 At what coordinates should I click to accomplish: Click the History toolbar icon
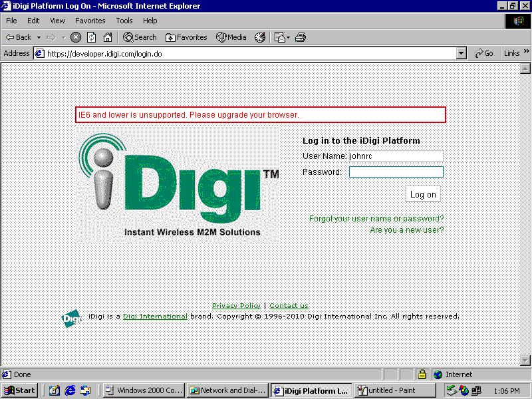[x=260, y=37]
